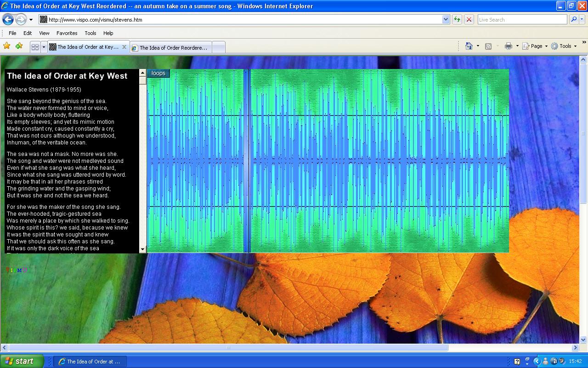Screen dimensions: 588x368
Task: Click line 'For she was the maker of the song she sang.'
Action: pyautogui.click(x=63, y=207)
